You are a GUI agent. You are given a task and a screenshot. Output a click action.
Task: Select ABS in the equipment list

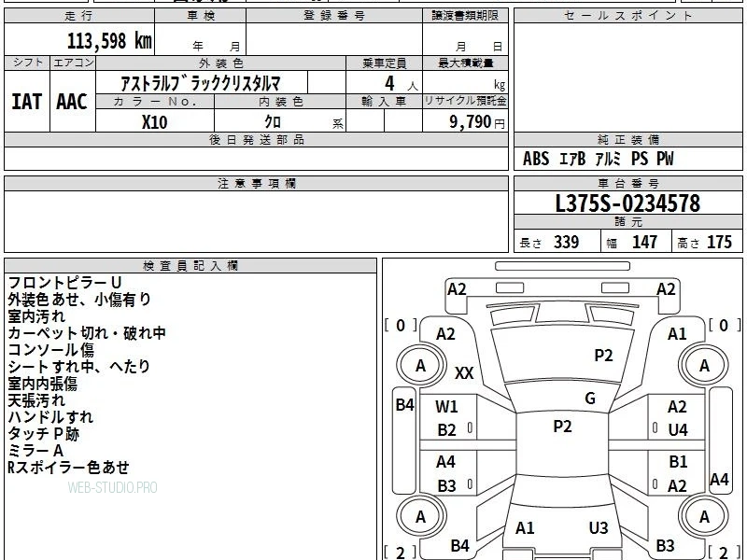click(536, 159)
